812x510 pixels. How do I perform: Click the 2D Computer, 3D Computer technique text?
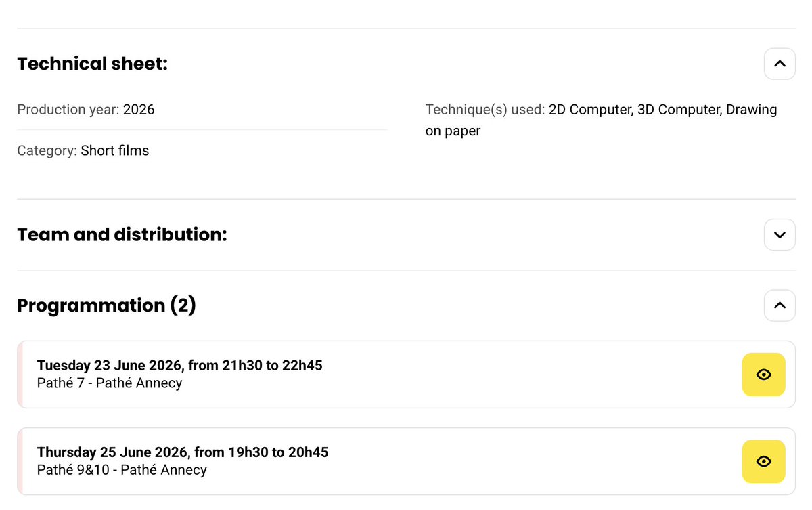pyautogui.click(x=635, y=110)
